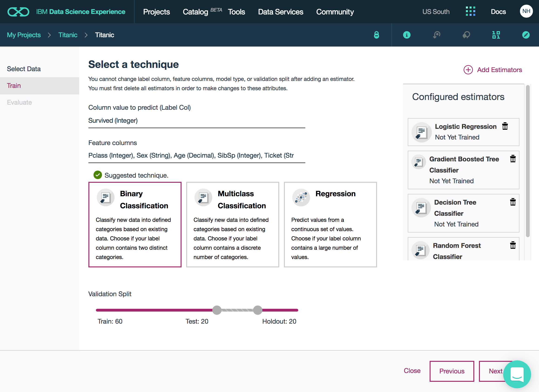This screenshot has width=539, height=392.
Task: Open the Community menu
Action: click(335, 12)
